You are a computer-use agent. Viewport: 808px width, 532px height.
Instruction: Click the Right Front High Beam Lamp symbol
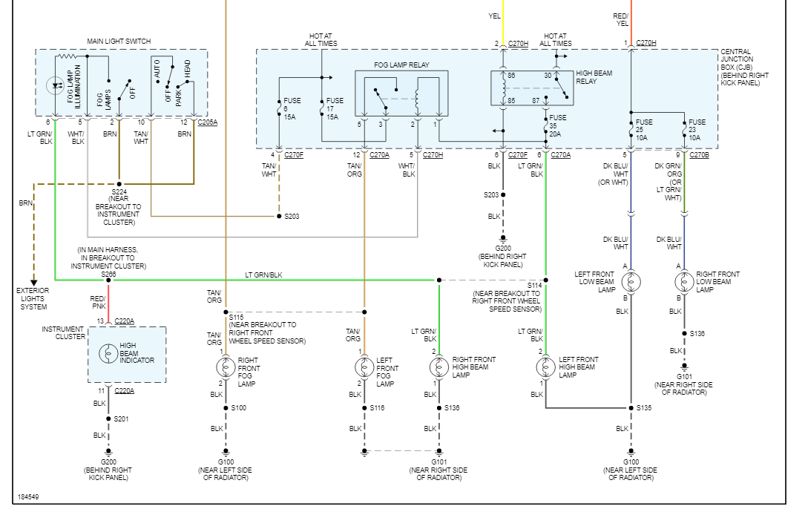point(439,367)
